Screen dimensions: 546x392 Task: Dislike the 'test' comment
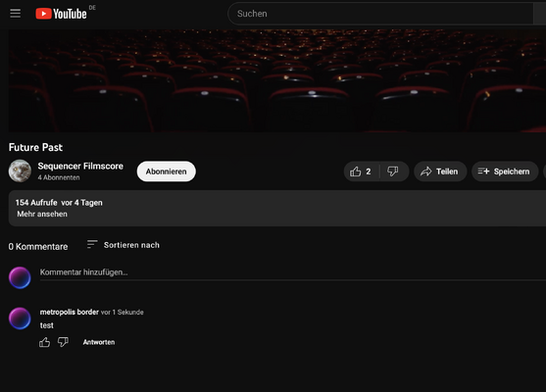(63, 342)
